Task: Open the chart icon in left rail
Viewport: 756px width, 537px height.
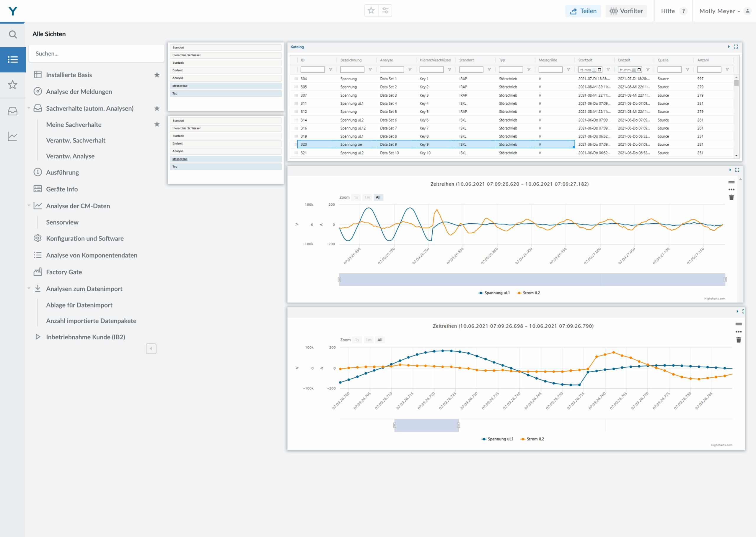Action: click(x=13, y=136)
